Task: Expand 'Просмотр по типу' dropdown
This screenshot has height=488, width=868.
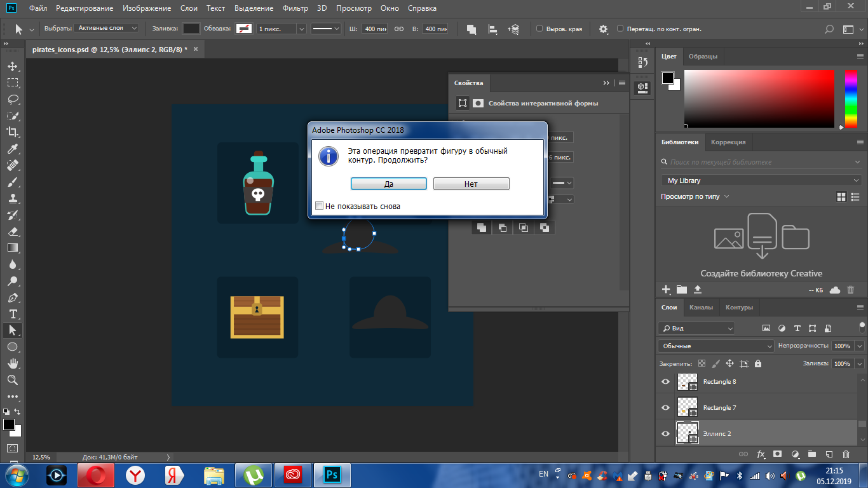Action: [695, 197]
